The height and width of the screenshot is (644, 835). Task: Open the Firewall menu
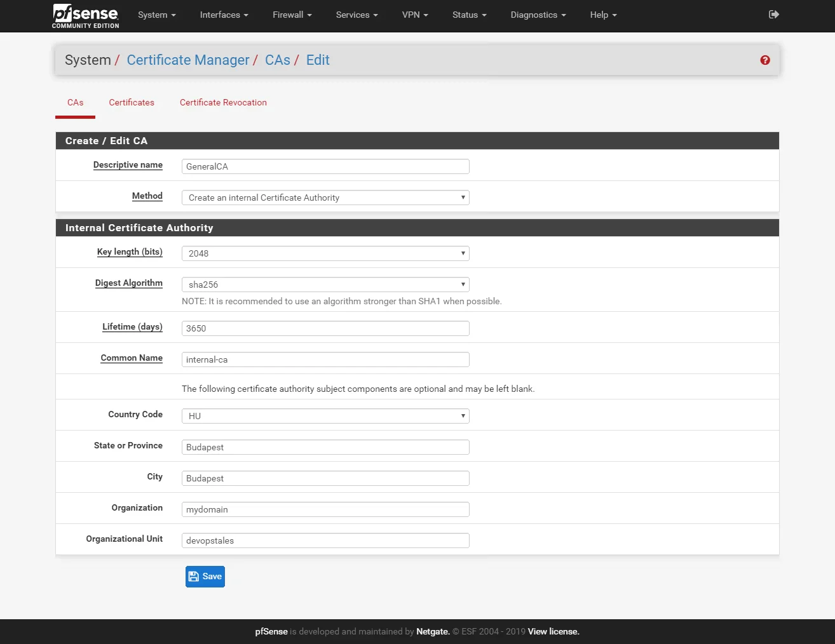point(292,15)
